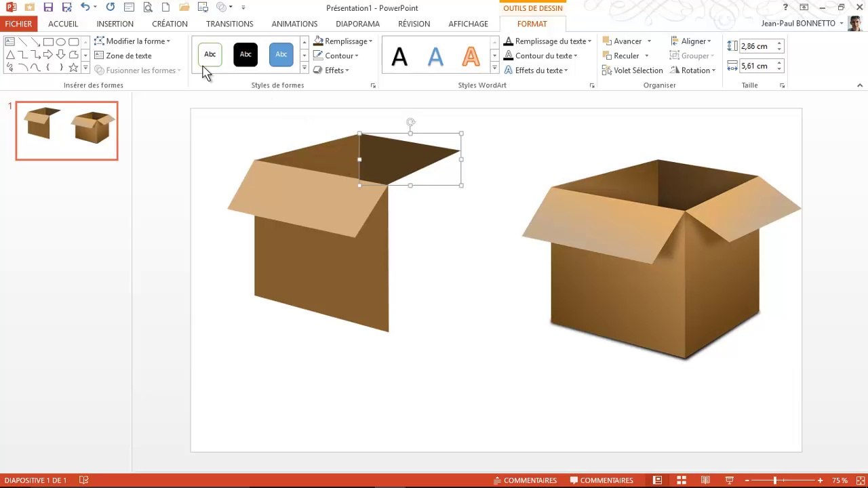868x488 pixels.
Task: Select the straight line shape
Action: click(23, 41)
